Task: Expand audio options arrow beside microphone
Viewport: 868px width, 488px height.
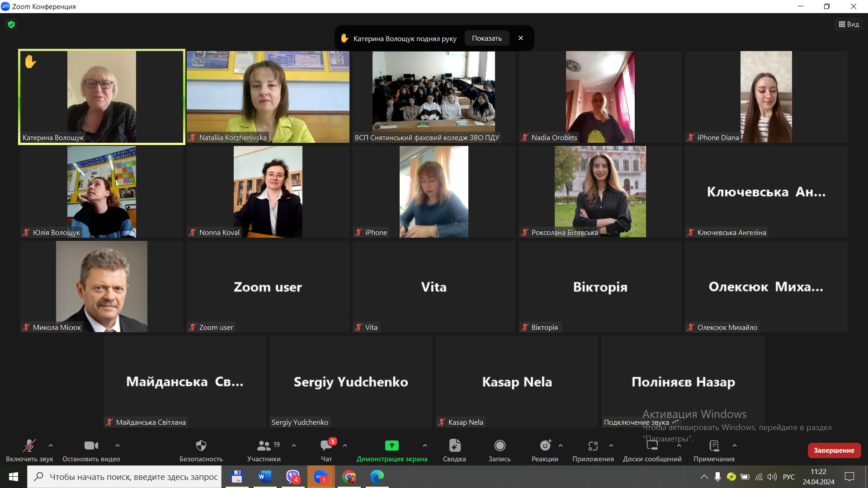Action: 51,446
